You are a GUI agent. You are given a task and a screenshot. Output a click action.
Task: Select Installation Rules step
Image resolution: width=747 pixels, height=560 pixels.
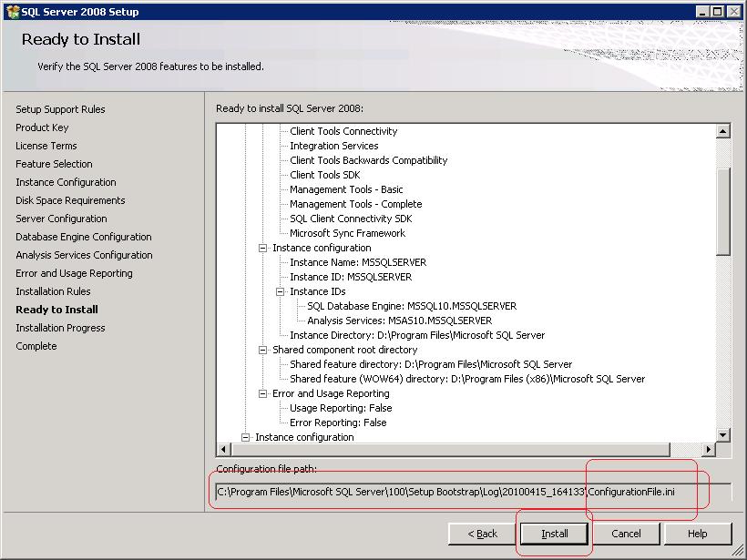pos(53,291)
